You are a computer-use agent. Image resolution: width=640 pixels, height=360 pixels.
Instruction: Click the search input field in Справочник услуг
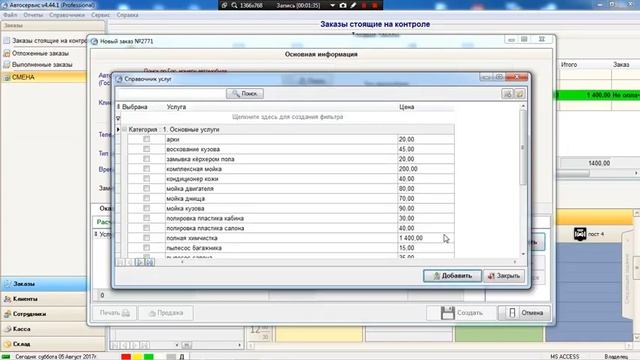pos(171,93)
